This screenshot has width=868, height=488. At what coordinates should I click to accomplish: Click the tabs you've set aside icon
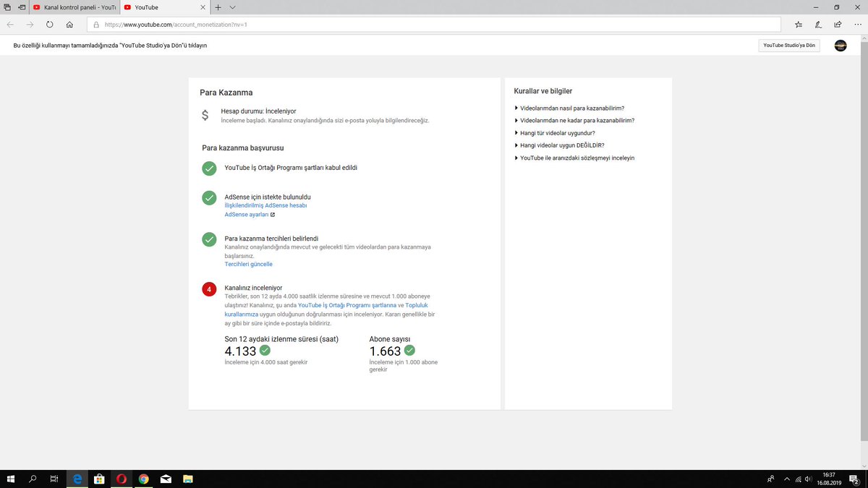(7, 7)
